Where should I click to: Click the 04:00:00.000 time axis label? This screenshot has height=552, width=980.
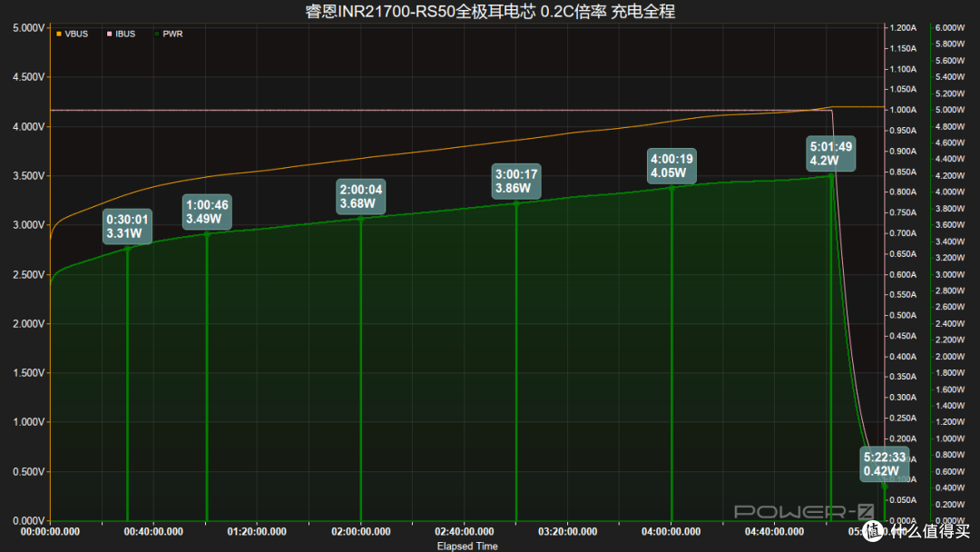[x=671, y=531]
